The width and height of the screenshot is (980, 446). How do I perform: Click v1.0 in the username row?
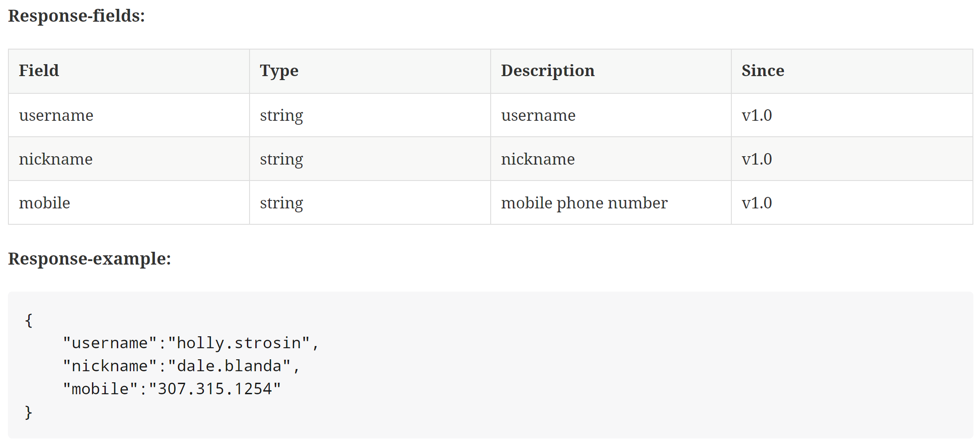757,115
